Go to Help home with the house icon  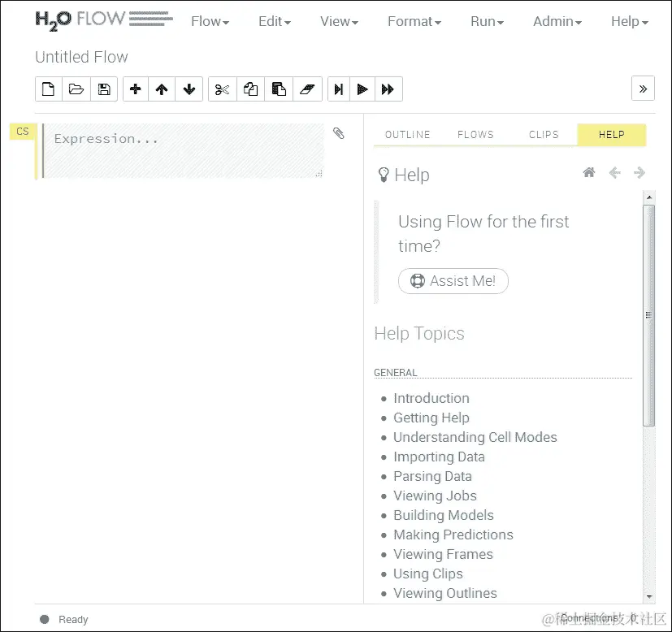click(589, 172)
